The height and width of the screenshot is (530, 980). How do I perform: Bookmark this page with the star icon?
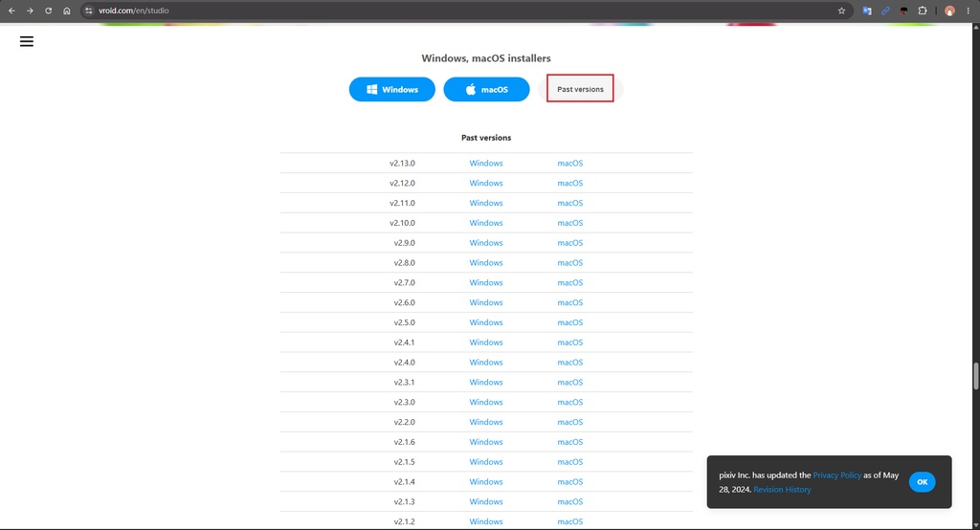(x=841, y=11)
